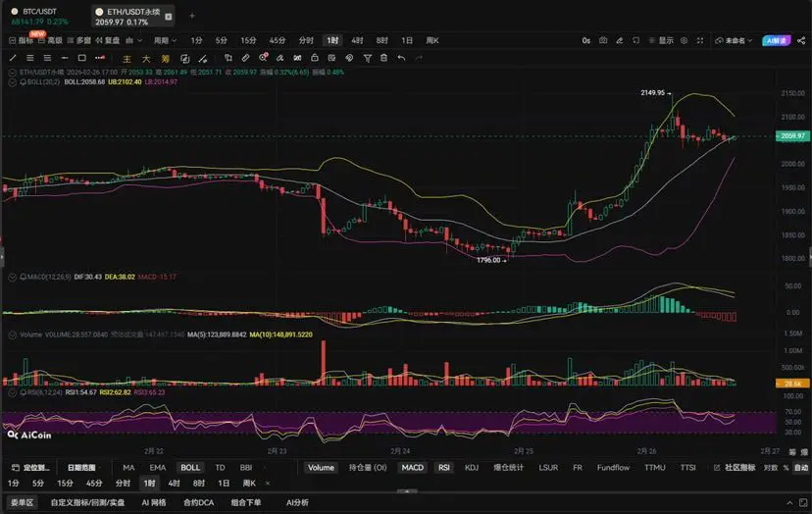Expand the bottom order panel chevron
812x514 pixels.
coord(789,502)
